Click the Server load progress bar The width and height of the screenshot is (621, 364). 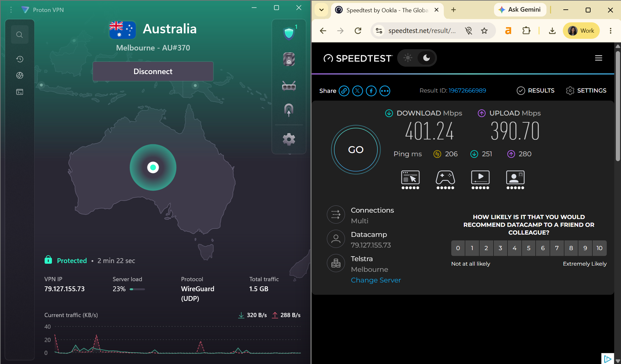137,289
